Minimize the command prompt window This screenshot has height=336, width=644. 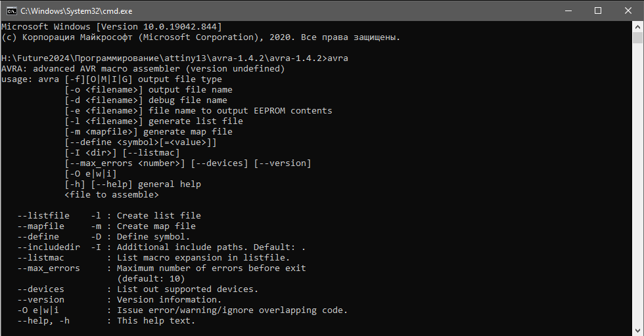(568, 10)
